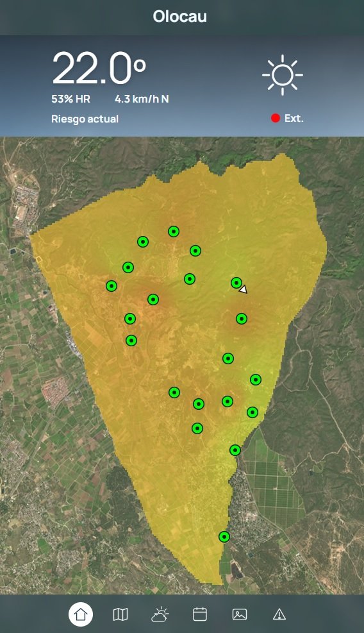Image resolution: width=364 pixels, height=633 pixels.
Task: Tap the 22.0° temperature reading
Action: tap(99, 68)
